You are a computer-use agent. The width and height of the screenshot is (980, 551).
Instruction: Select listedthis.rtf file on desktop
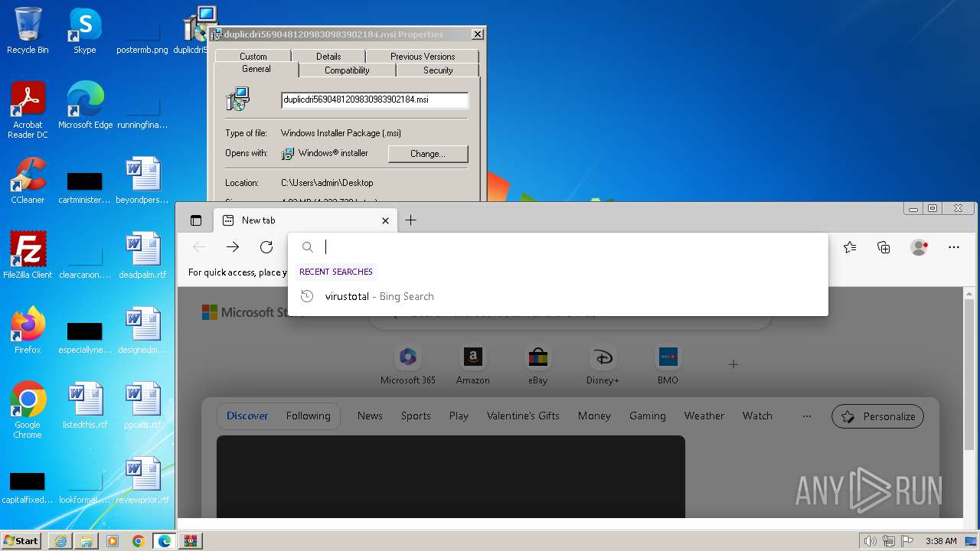coord(85,406)
